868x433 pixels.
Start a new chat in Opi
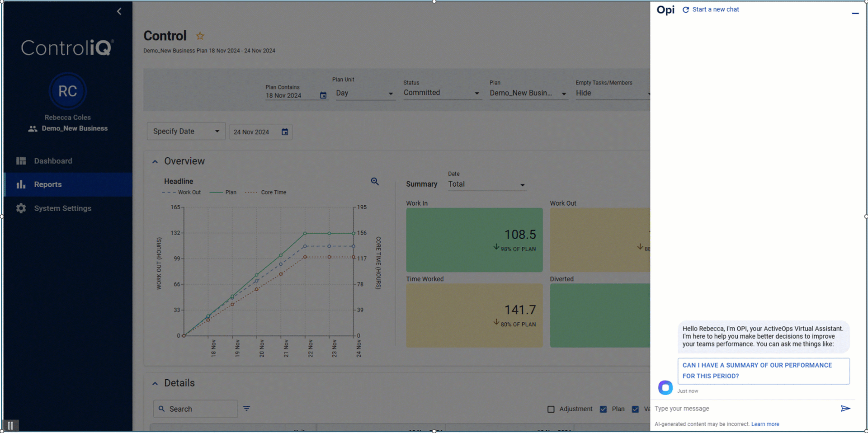click(x=711, y=9)
